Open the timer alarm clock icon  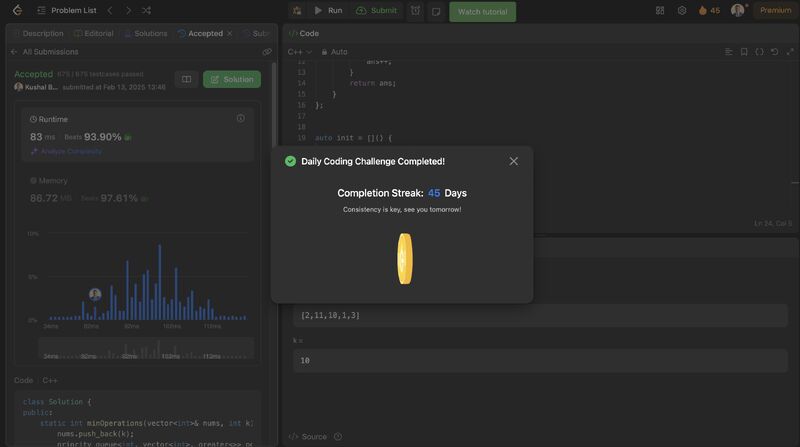point(415,11)
